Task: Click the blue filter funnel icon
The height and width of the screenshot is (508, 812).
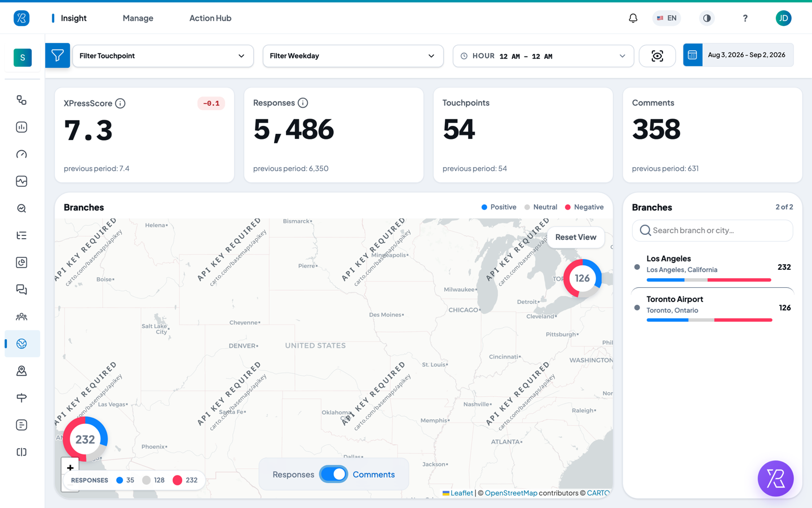Action: click(x=58, y=55)
